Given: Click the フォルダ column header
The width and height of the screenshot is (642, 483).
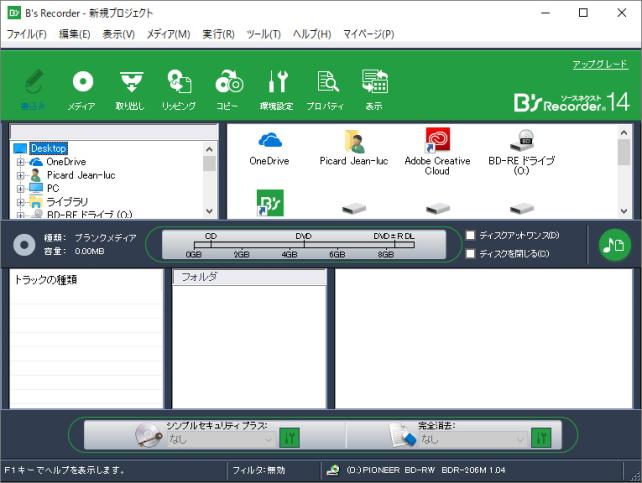Looking at the screenshot, I should [249, 277].
